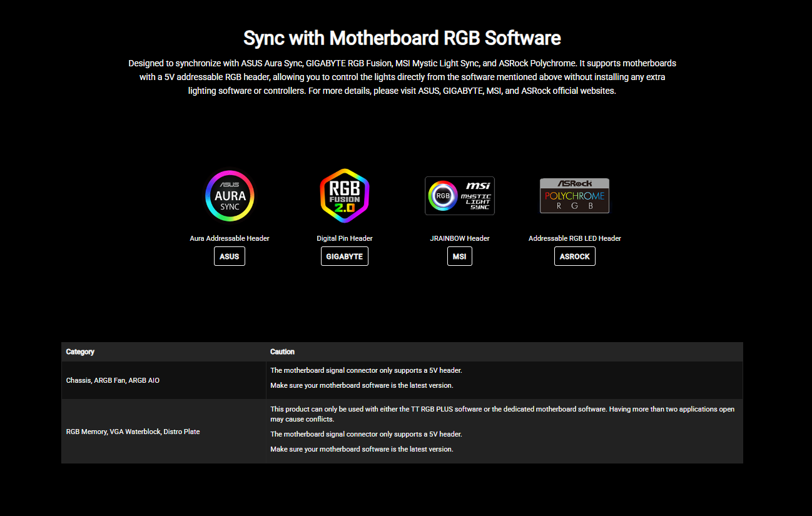The height and width of the screenshot is (516, 812).
Task: Click the Digital Pin Header label
Action: coord(344,238)
